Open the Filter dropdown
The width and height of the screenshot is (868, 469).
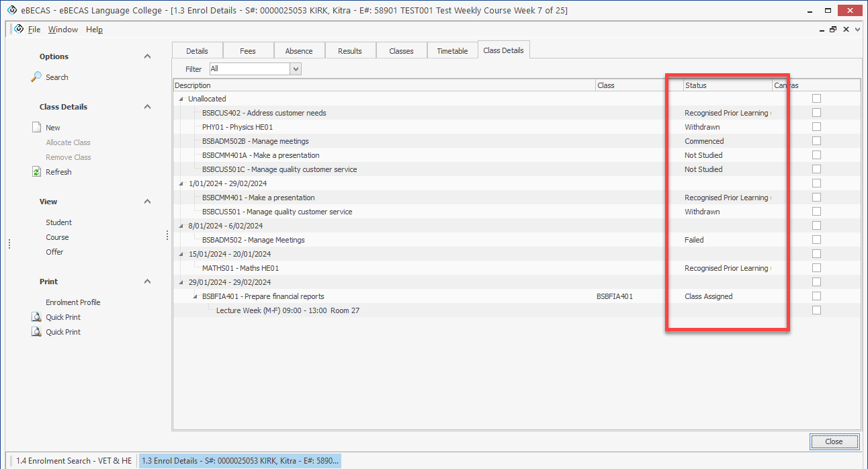[296, 69]
